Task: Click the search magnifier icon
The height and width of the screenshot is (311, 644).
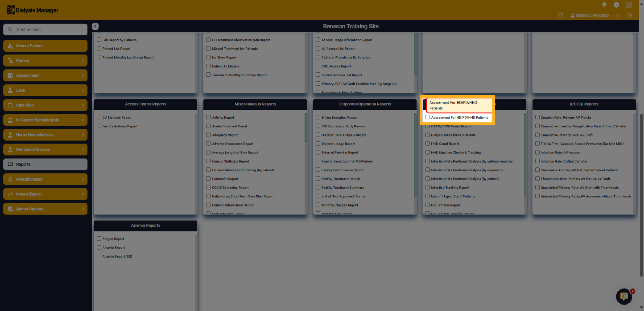Action: (10, 30)
